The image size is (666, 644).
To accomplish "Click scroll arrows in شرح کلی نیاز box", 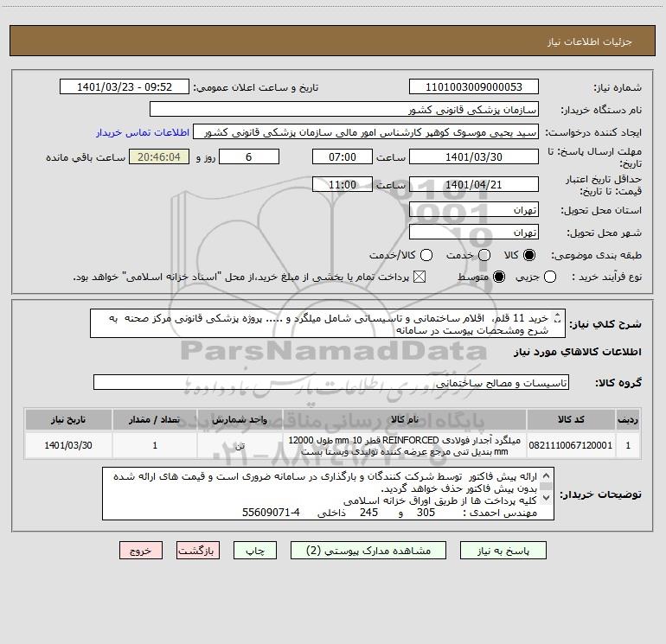I will coord(558,318).
